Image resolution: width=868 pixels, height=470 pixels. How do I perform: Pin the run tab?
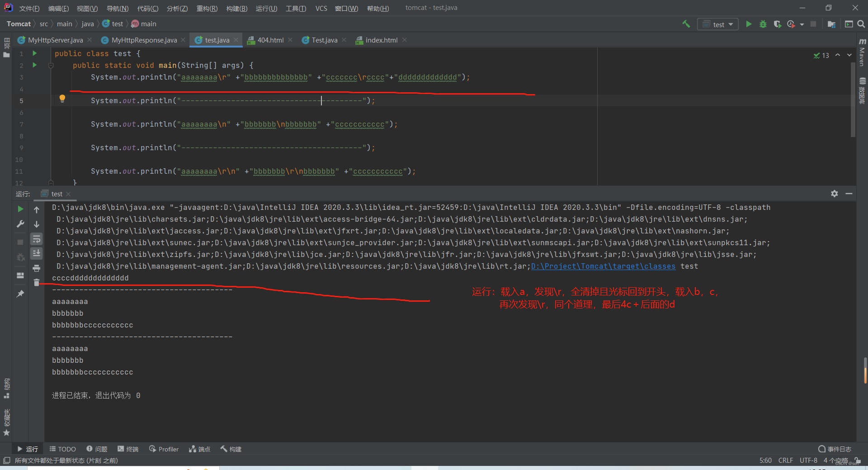(20, 294)
